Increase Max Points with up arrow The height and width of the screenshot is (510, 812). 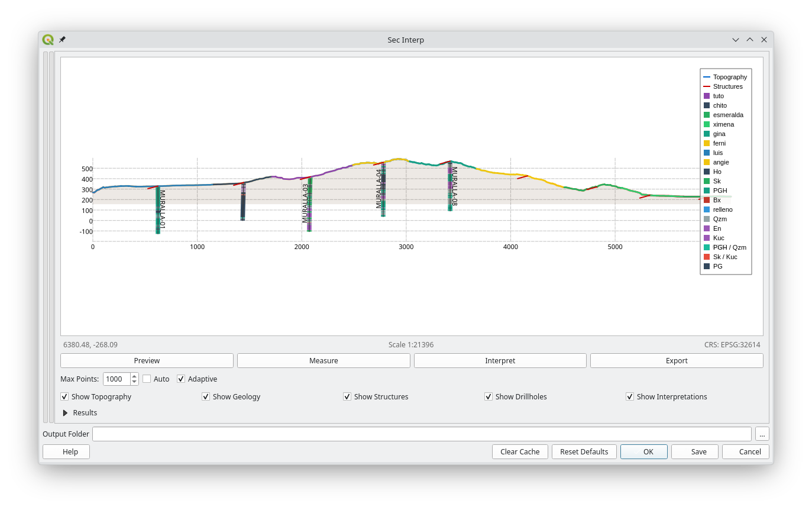click(134, 376)
